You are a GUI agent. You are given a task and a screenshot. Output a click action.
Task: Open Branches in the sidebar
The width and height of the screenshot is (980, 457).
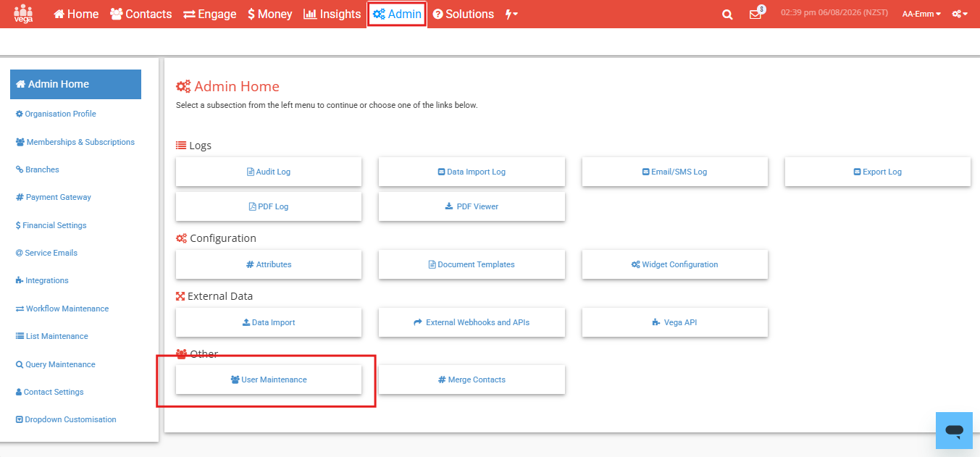click(x=38, y=169)
